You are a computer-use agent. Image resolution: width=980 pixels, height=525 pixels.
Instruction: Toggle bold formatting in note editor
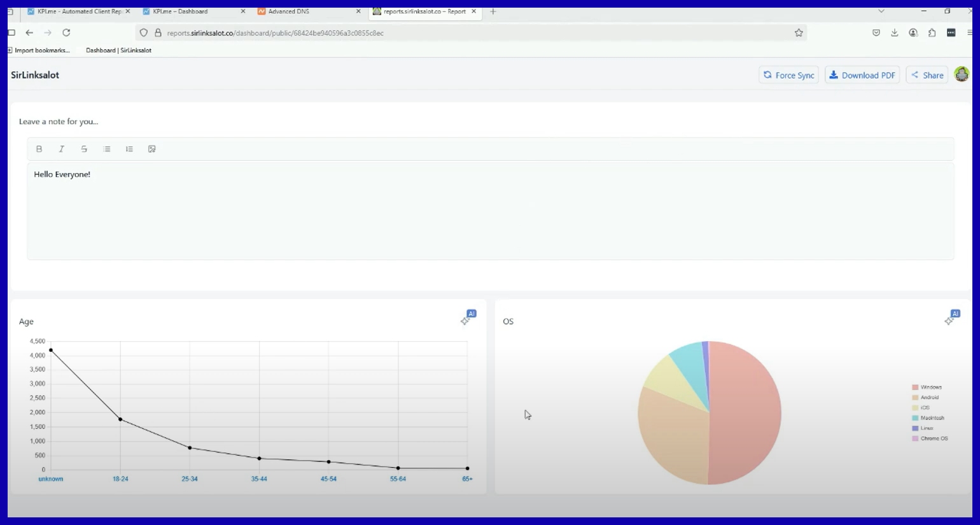[39, 149]
